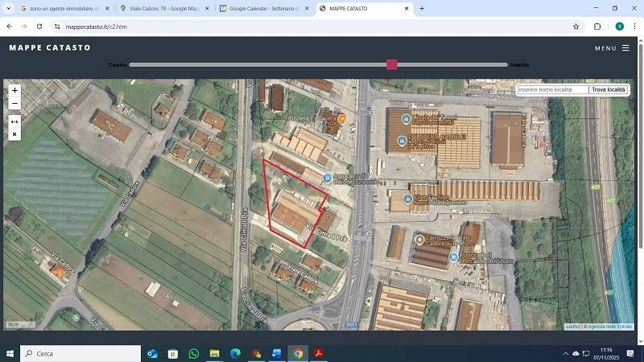
Task: Click the Trova località button
Action: coord(608,90)
